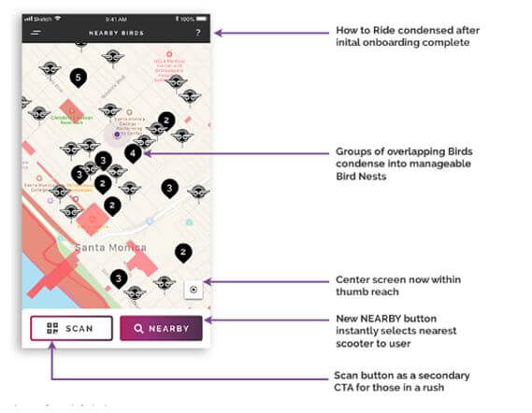Click the NEARBY BIRDS header title
Screen dimensions: 532x413
pyautogui.click(x=116, y=34)
